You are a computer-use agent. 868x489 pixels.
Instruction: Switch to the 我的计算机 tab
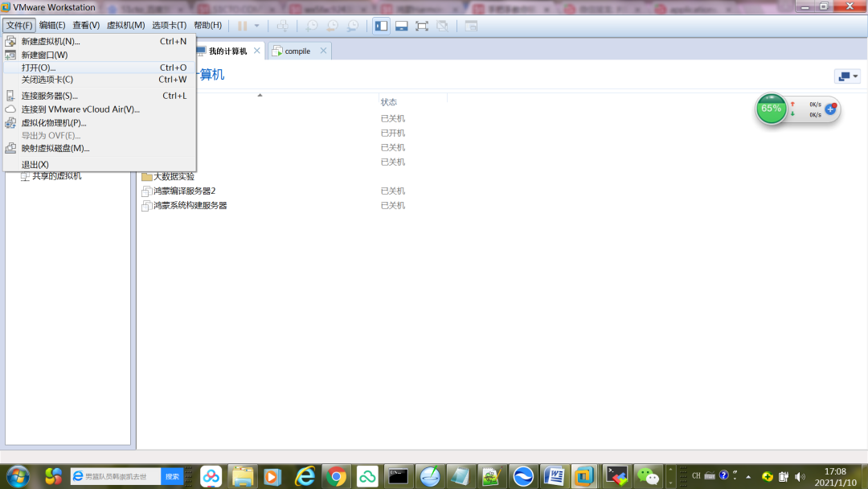point(227,51)
